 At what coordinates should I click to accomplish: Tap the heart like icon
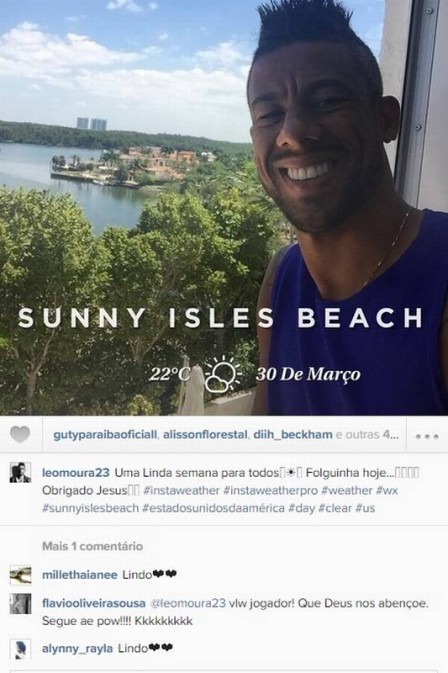coord(20,434)
